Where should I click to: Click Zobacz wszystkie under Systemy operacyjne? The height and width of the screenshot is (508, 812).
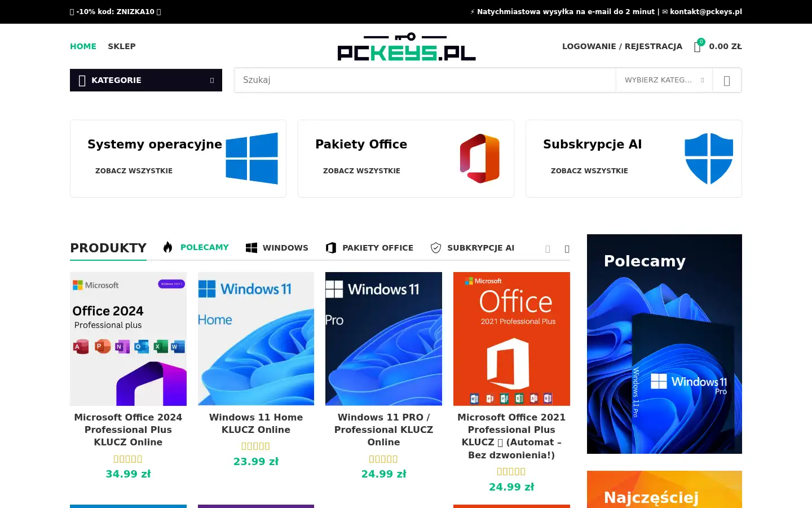point(134,170)
